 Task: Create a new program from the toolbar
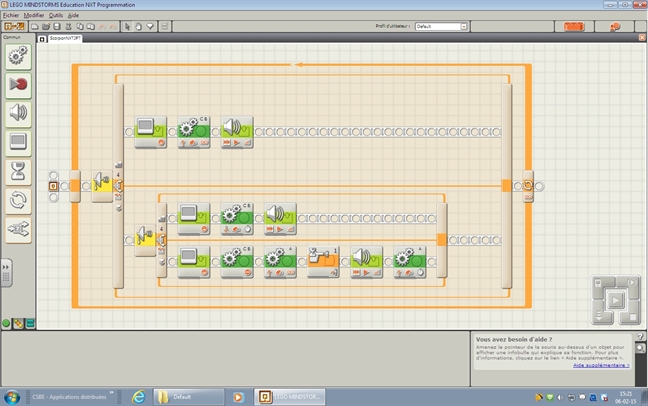click(35, 26)
